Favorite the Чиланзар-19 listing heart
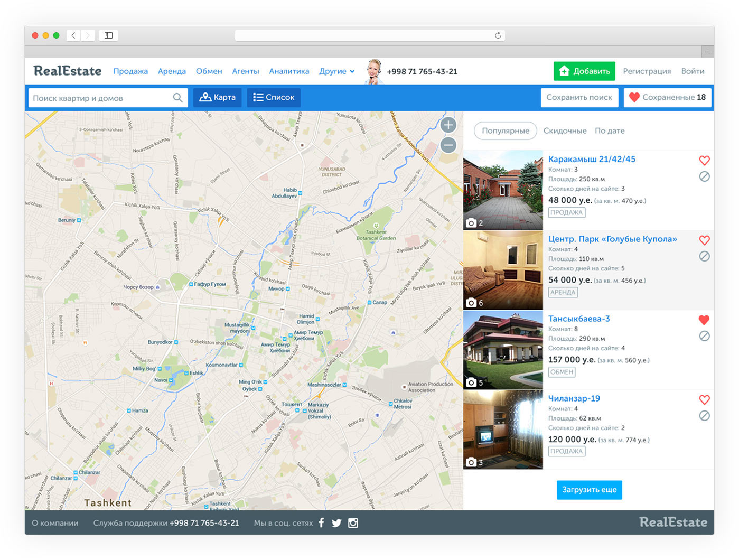739x560 pixels. 704,399
